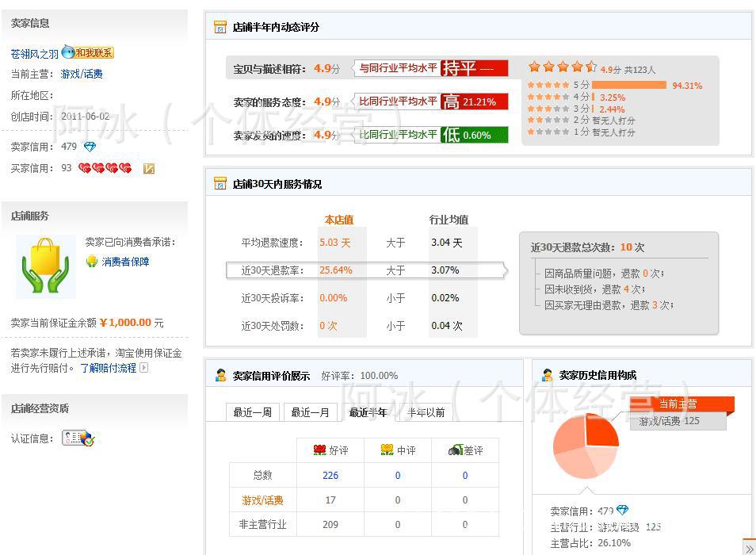Click the blue diamond seller credit icon
The width and height of the screenshot is (756, 555).
[x=90, y=147]
